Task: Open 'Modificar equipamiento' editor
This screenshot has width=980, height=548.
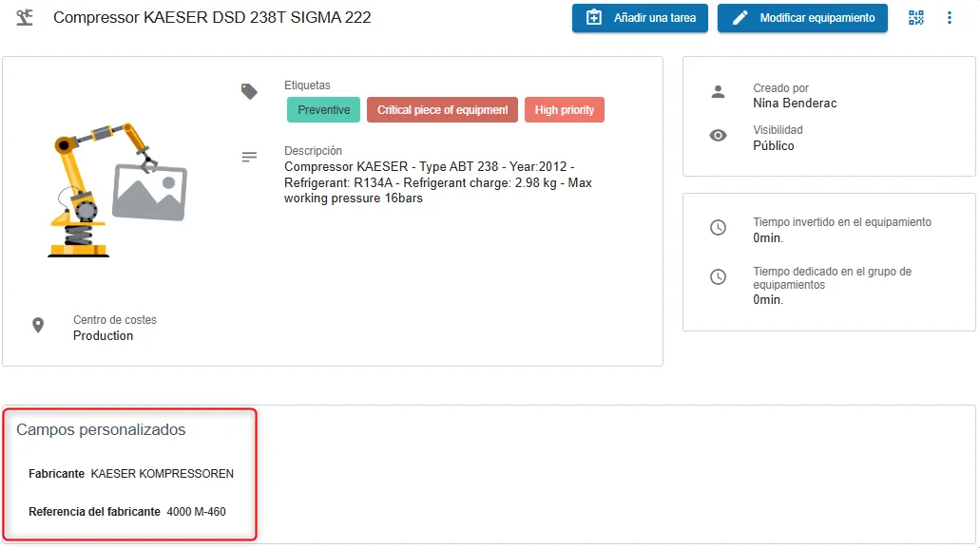Action: (x=802, y=18)
